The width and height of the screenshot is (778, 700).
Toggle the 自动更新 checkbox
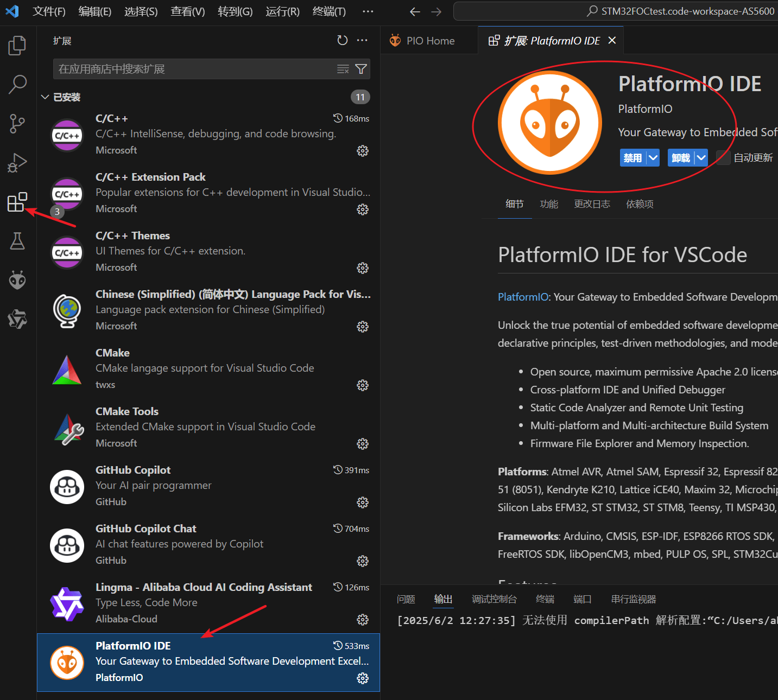pos(723,158)
